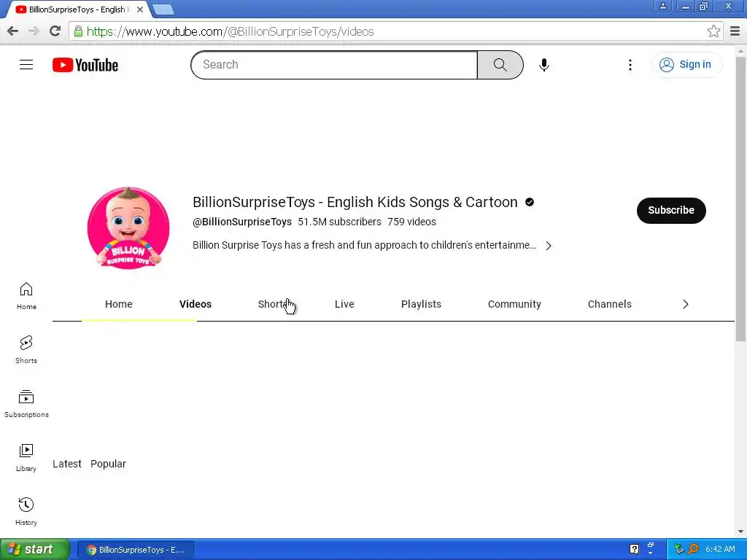Screen dimensions: 747x560
Task: Open History in the left sidebar
Action: [26, 512]
